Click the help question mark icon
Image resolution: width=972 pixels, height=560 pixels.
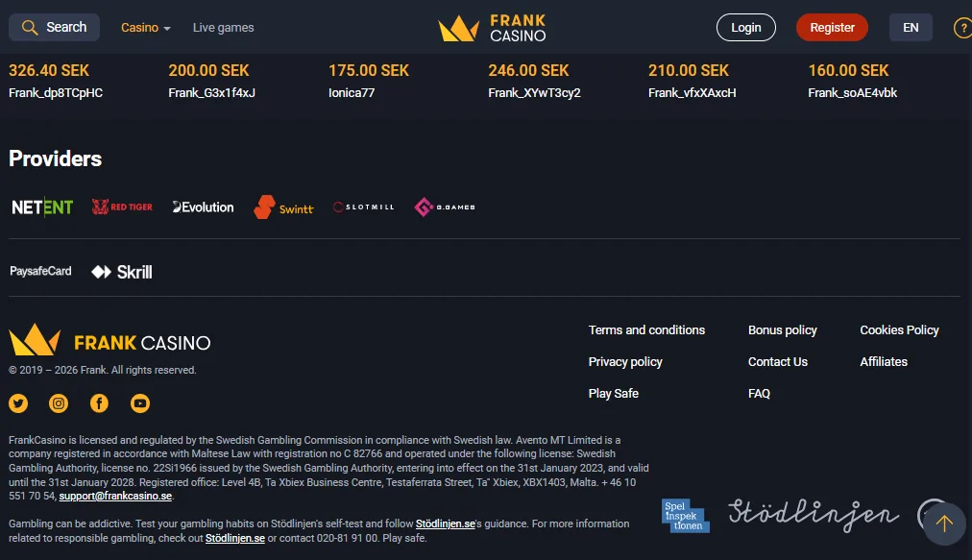pyautogui.click(x=962, y=28)
